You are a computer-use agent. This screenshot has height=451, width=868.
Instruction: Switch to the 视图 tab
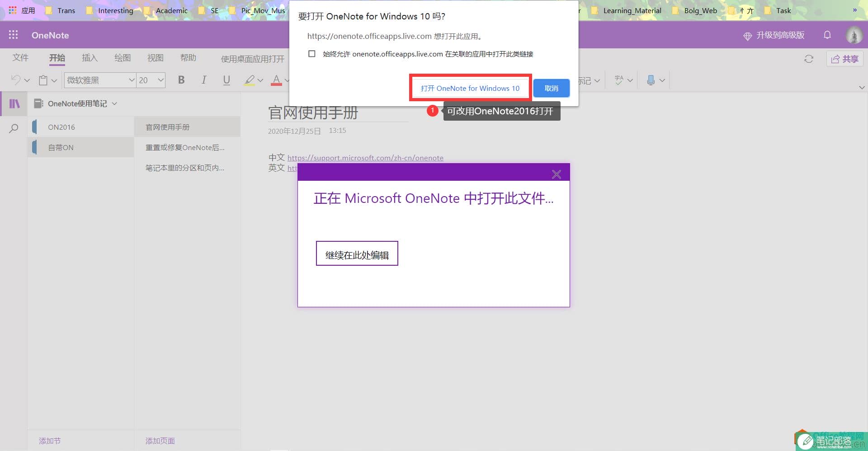pyautogui.click(x=155, y=58)
